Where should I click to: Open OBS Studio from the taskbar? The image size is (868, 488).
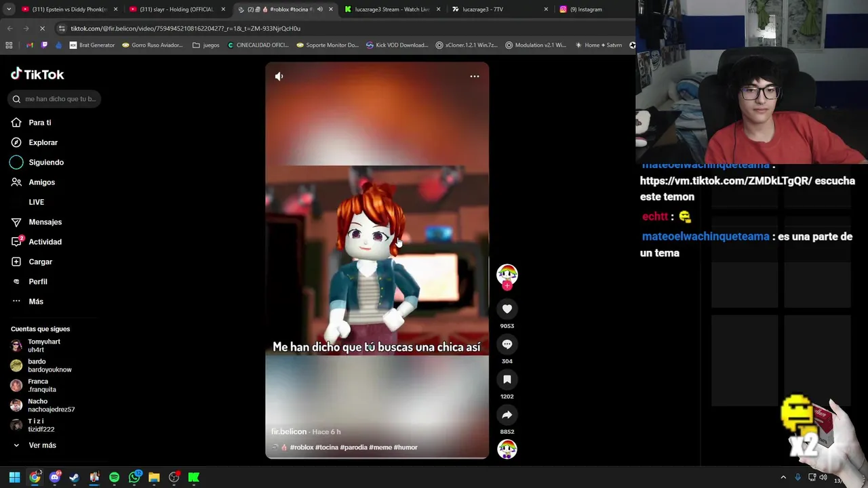pyautogui.click(x=174, y=477)
